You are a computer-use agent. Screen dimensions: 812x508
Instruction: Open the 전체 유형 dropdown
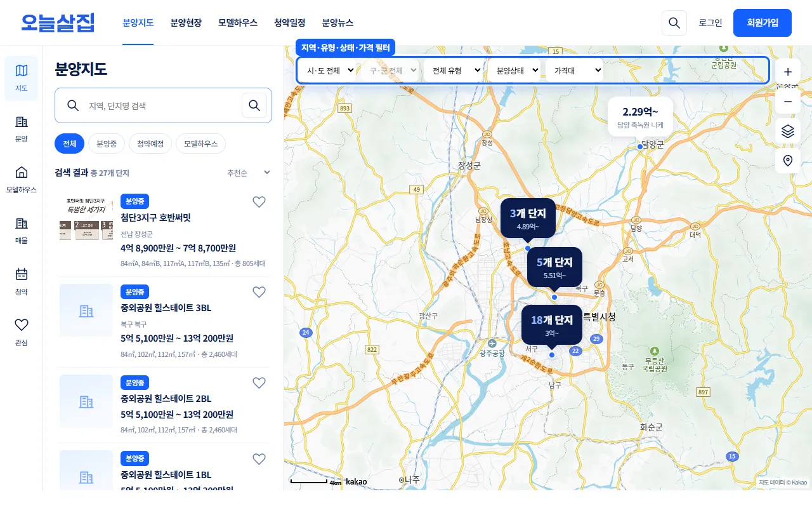(x=454, y=70)
